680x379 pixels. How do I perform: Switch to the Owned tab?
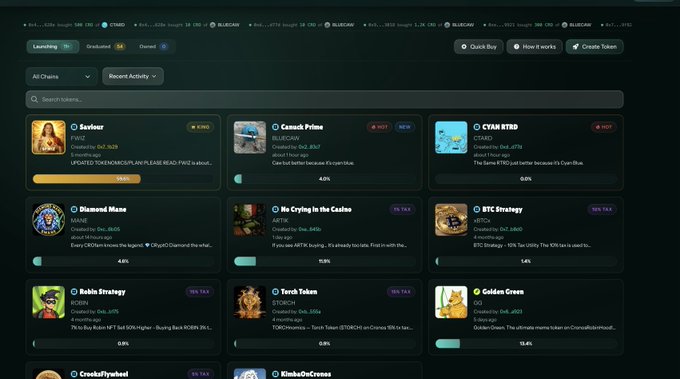tap(154, 46)
